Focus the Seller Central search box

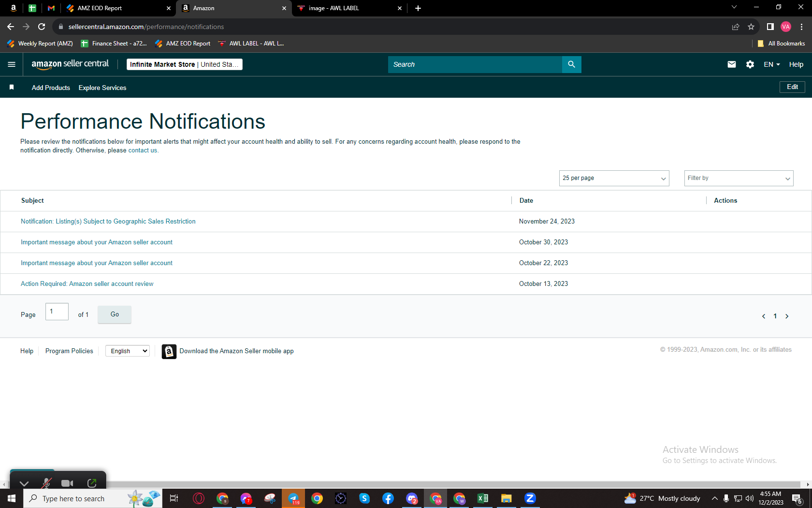pos(475,64)
